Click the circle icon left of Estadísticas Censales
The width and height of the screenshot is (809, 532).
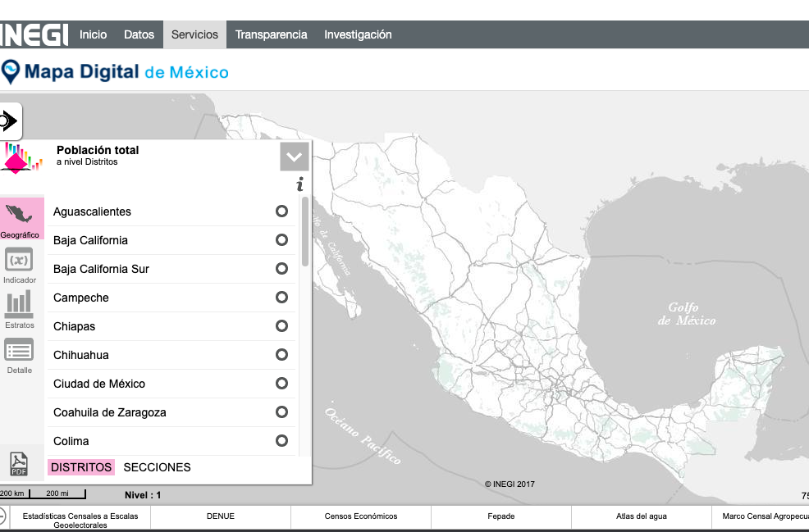point(2,516)
